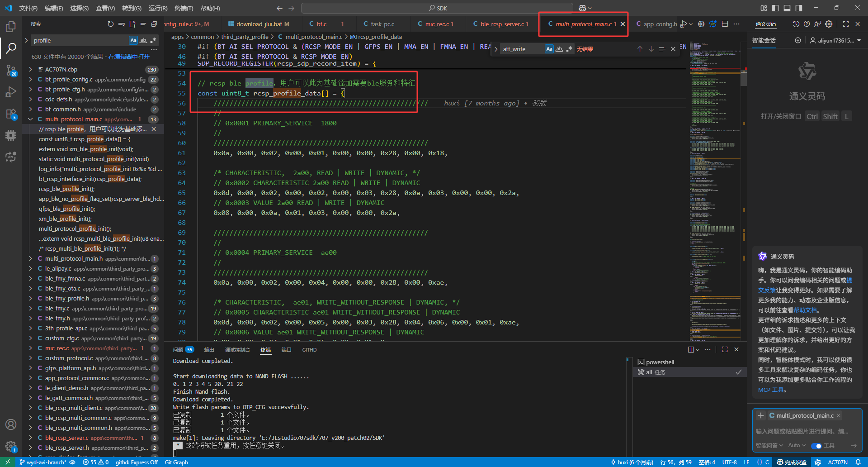Toggle regex in sidebar search
868x467 pixels.
153,40
